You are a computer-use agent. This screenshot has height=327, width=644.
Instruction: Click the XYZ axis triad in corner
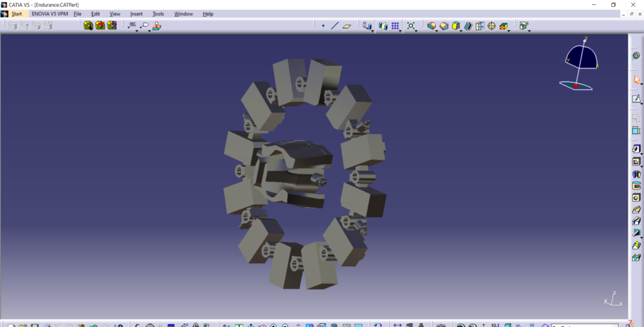613,299
